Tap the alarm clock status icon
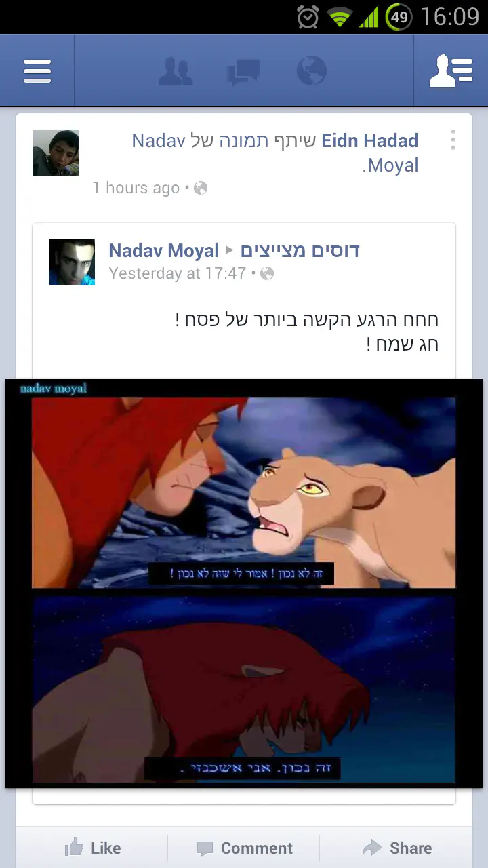This screenshot has width=488, height=868. 308,17
